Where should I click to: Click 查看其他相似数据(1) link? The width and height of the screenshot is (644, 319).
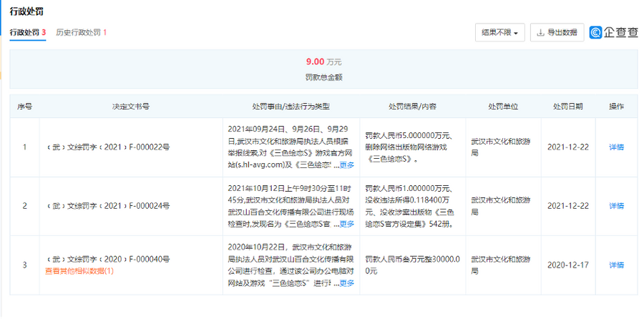(79, 271)
